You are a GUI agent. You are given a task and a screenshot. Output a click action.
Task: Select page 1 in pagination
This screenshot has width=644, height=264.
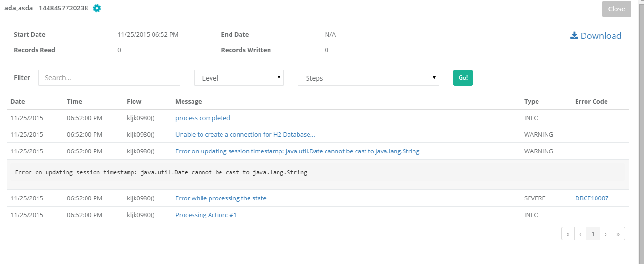click(593, 234)
